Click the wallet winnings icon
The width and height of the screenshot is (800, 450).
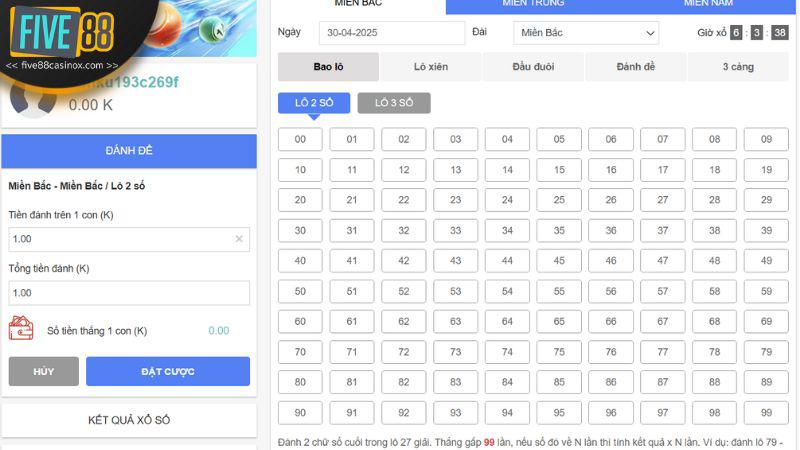coord(21,329)
